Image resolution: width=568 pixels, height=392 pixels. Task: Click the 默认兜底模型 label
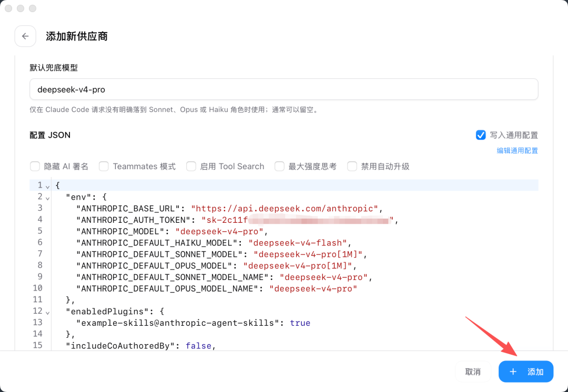[54, 68]
